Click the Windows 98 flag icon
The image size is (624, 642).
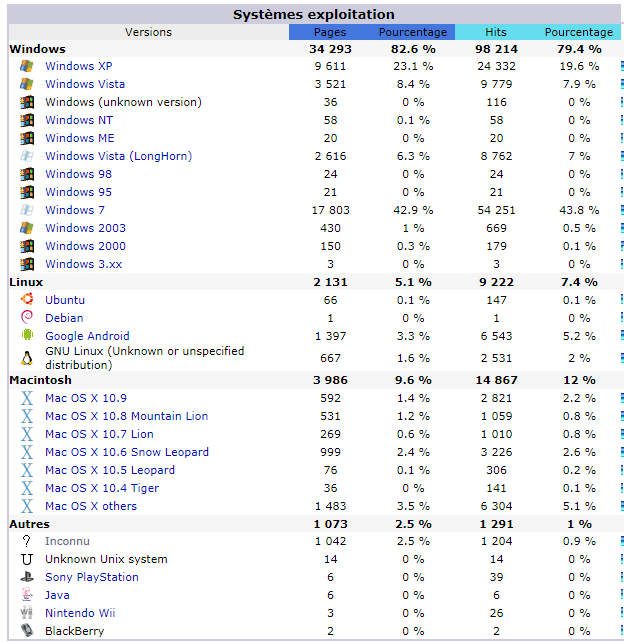tap(27, 174)
